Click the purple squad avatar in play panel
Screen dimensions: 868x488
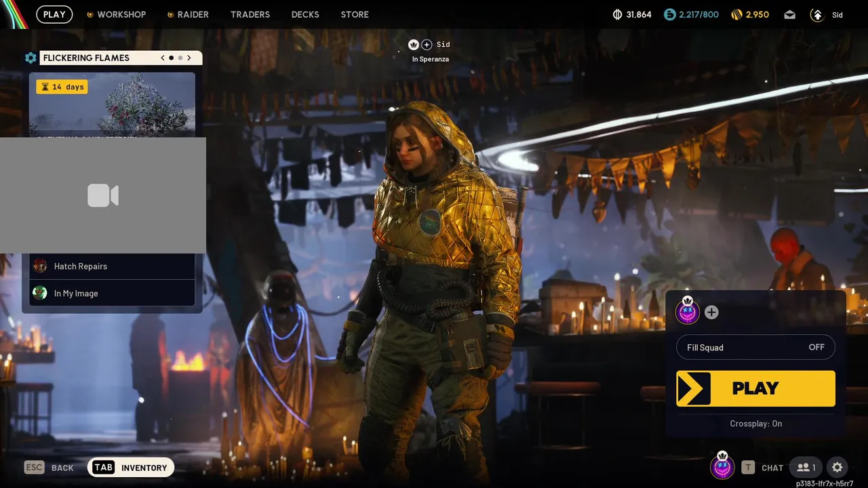coord(688,312)
